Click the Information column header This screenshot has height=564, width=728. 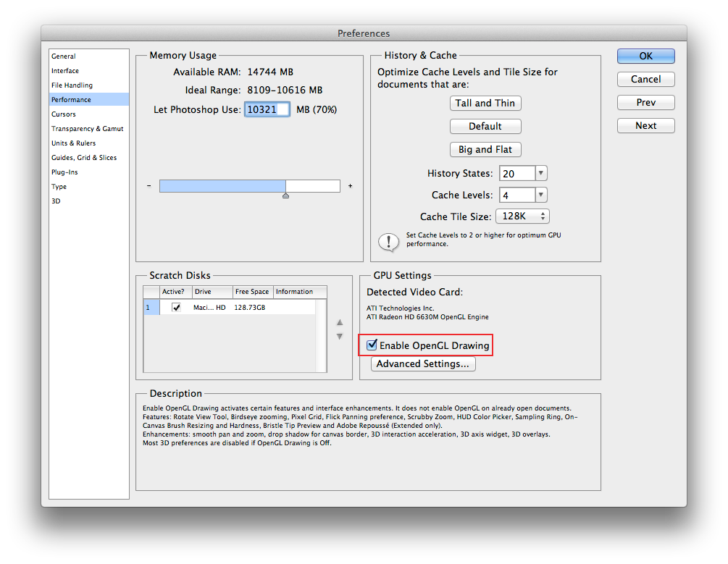tap(300, 292)
